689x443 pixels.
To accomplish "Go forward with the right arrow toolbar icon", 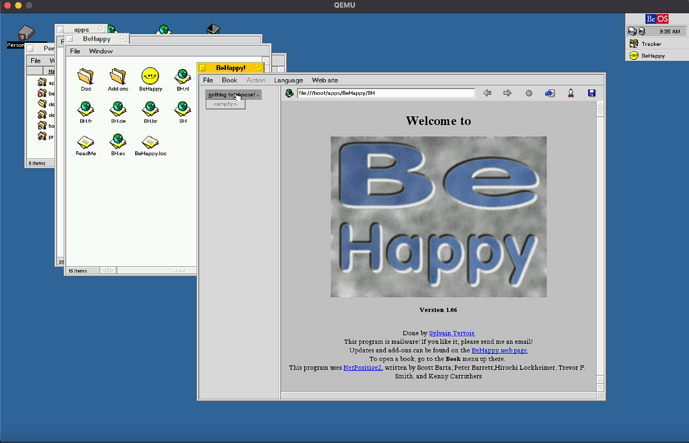I will [508, 93].
